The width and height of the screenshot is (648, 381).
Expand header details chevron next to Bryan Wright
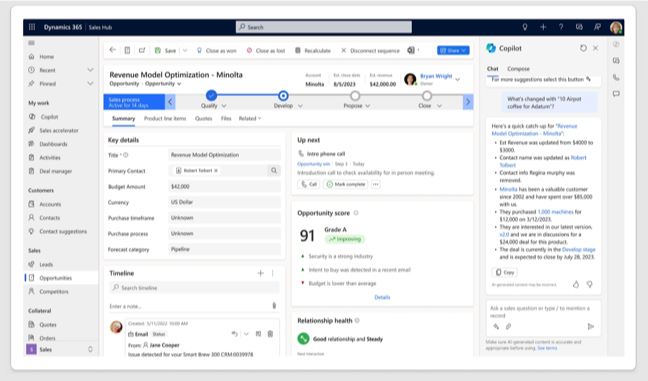click(457, 79)
